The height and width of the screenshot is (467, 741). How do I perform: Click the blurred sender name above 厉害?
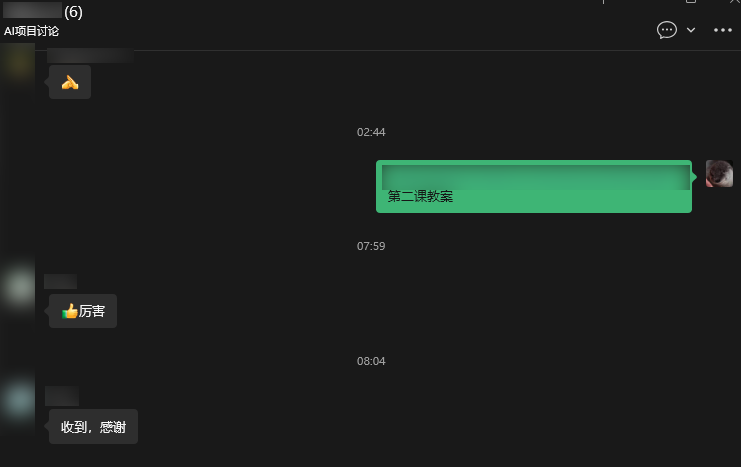point(60,281)
